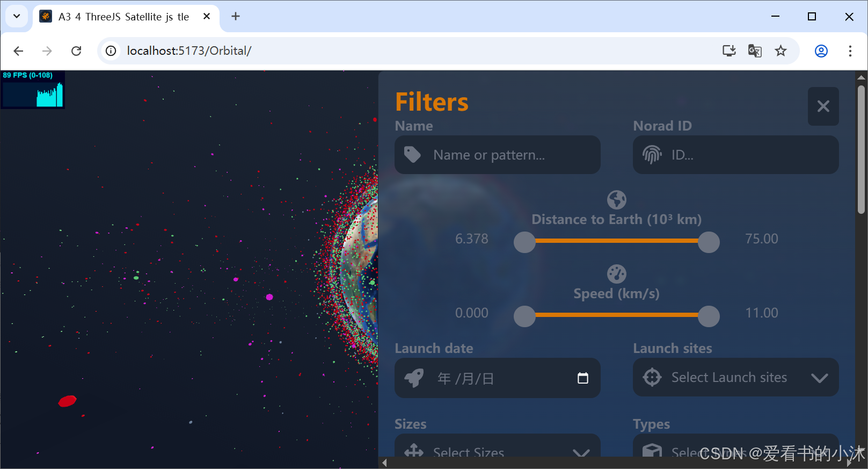Open the tab search dropdown arrow
Viewport: 868px width, 469px height.
17,16
